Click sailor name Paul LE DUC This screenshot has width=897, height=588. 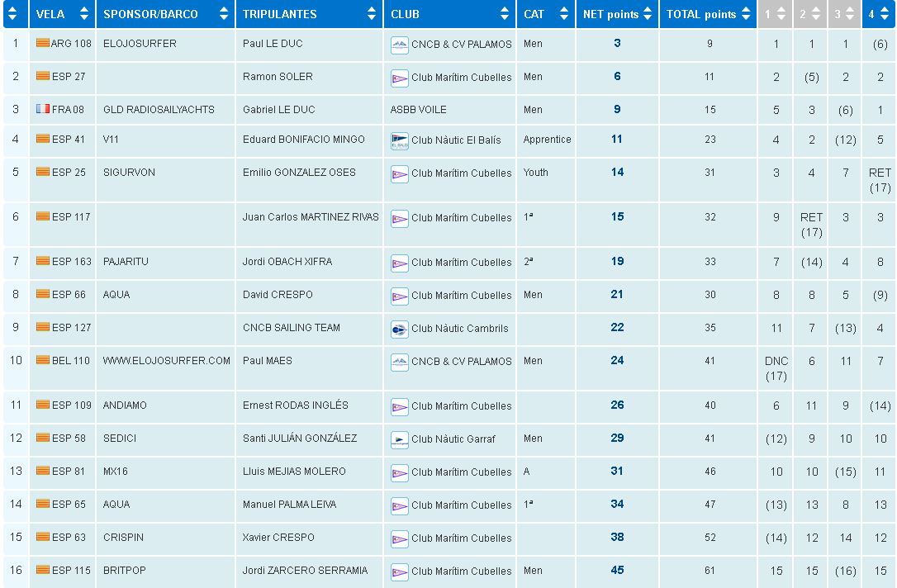pos(271,43)
